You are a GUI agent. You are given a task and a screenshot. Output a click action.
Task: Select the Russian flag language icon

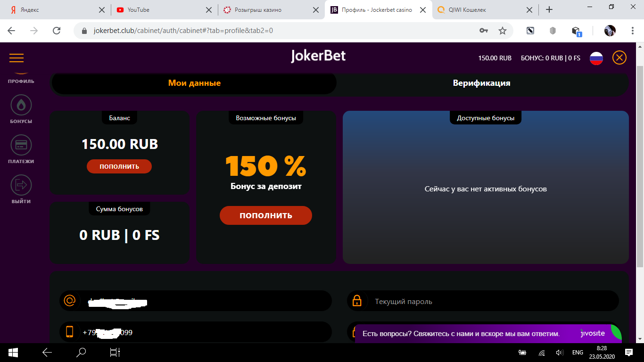[x=596, y=58]
